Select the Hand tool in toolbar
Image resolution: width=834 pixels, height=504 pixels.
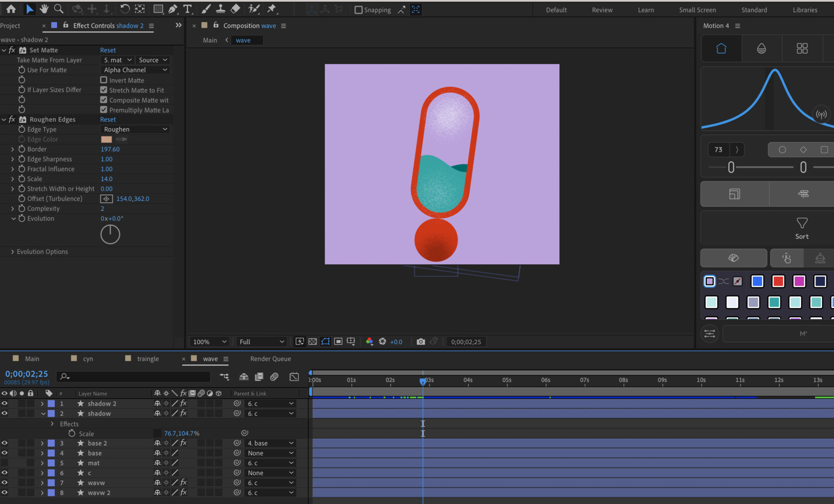(x=44, y=9)
